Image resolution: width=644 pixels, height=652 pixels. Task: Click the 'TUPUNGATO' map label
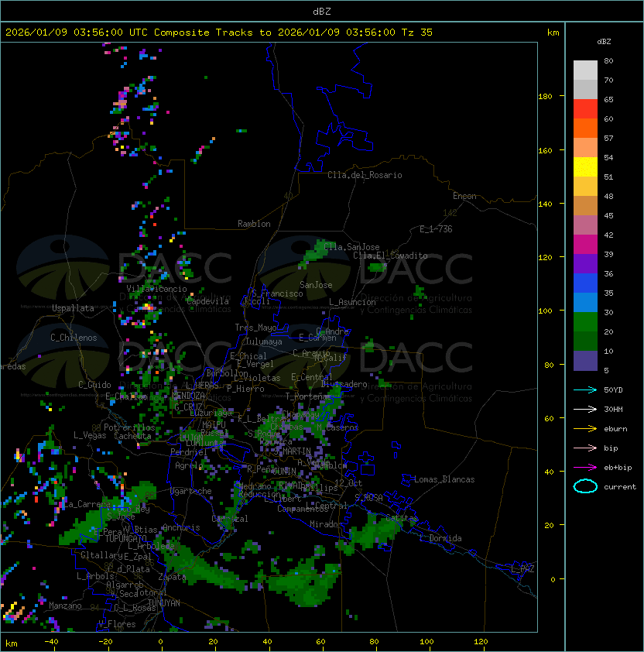[125, 538]
